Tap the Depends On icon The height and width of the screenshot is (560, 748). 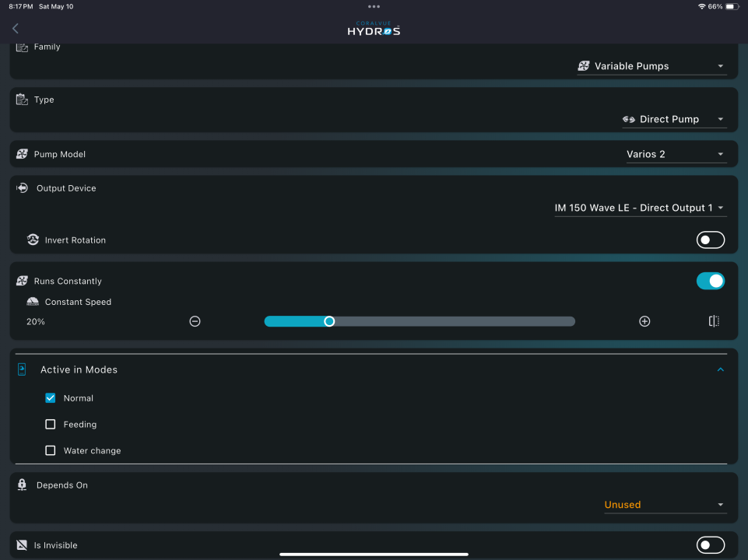click(x=22, y=485)
